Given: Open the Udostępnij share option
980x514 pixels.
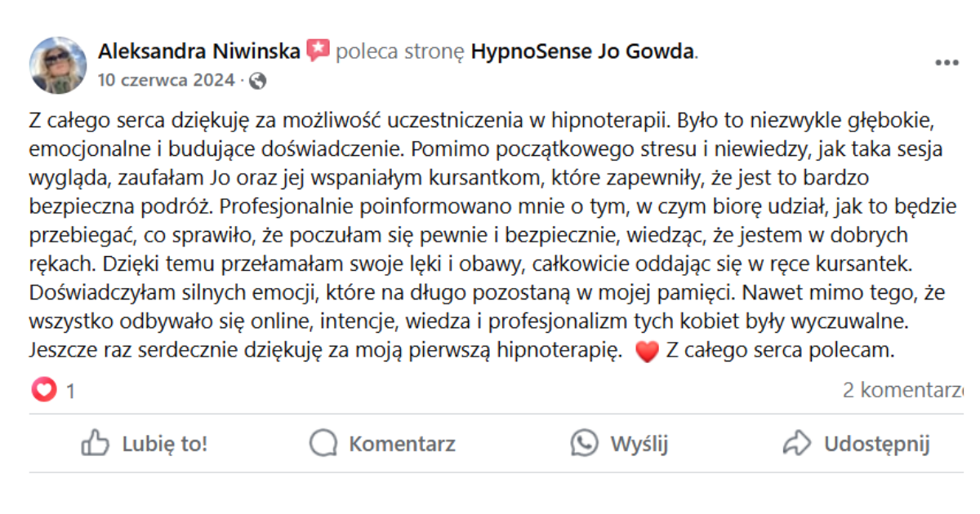Looking at the screenshot, I should pyautogui.click(x=876, y=444).
